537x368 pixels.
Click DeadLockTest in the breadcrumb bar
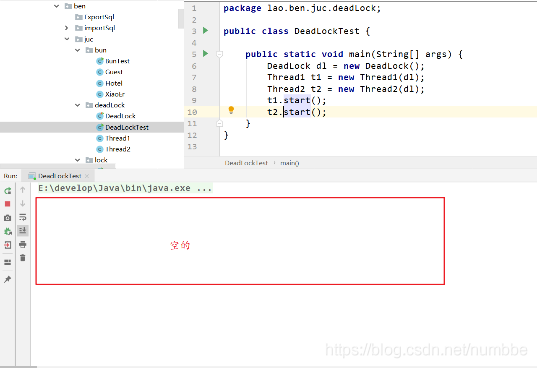pos(246,163)
